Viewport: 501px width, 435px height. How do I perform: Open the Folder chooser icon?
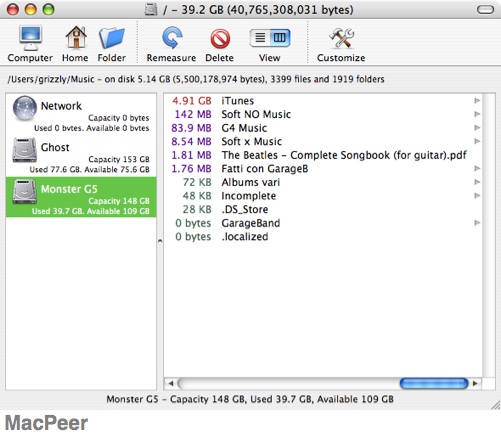tap(112, 38)
